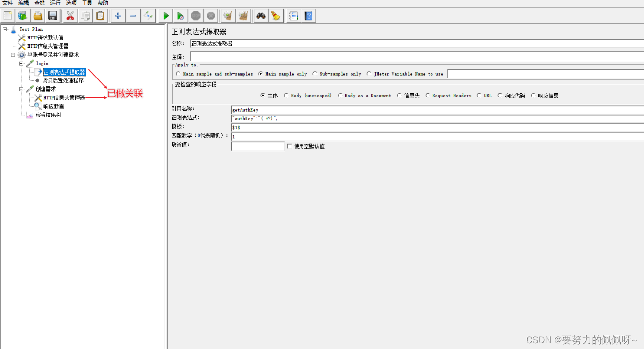Open search with binoculars icon
Viewport: 644px width, 349px height.
(x=260, y=16)
